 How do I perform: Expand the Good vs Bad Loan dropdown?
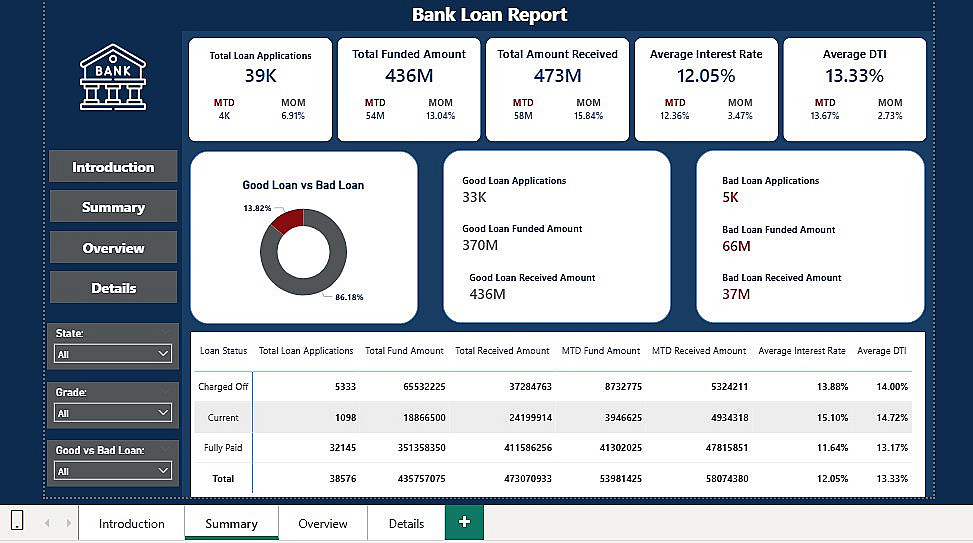point(112,471)
